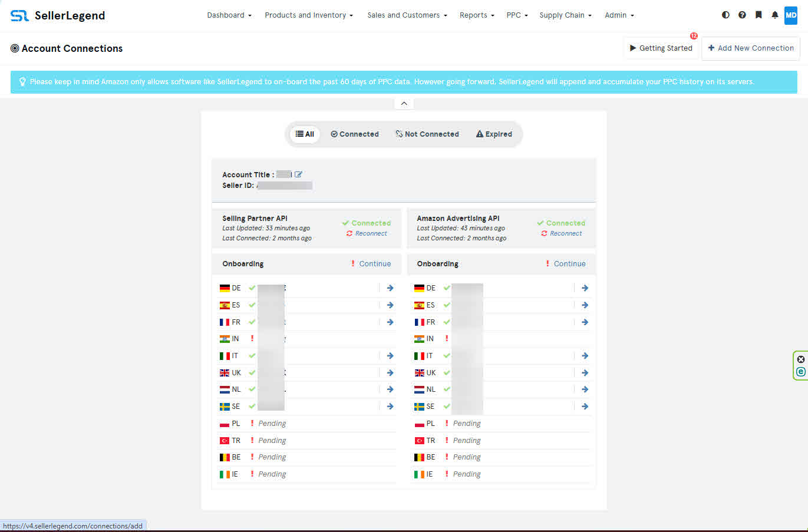This screenshot has height=532, width=808.
Task: Click BE Pending under Amazon Advertising API
Action: point(467,457)
